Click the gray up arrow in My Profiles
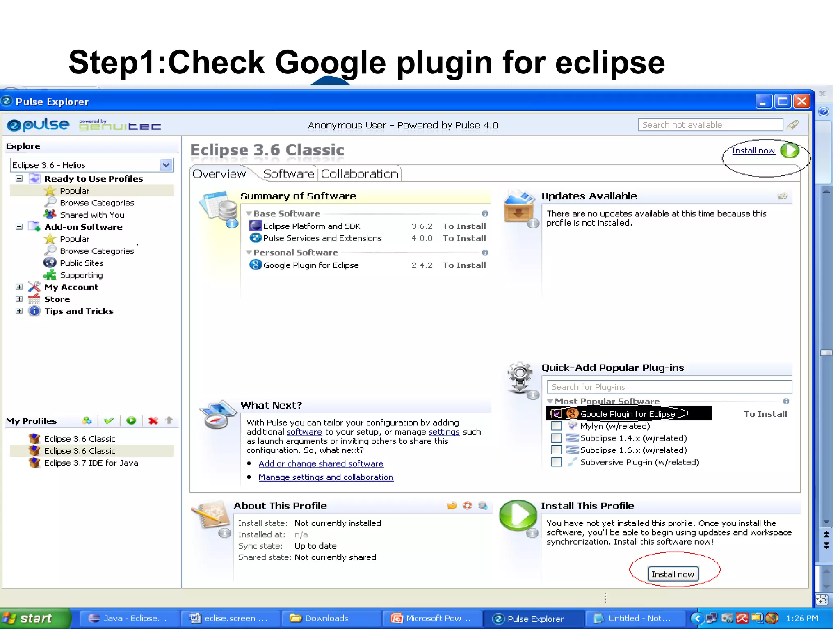The image size is (840, 630). [x=169, y=420]
